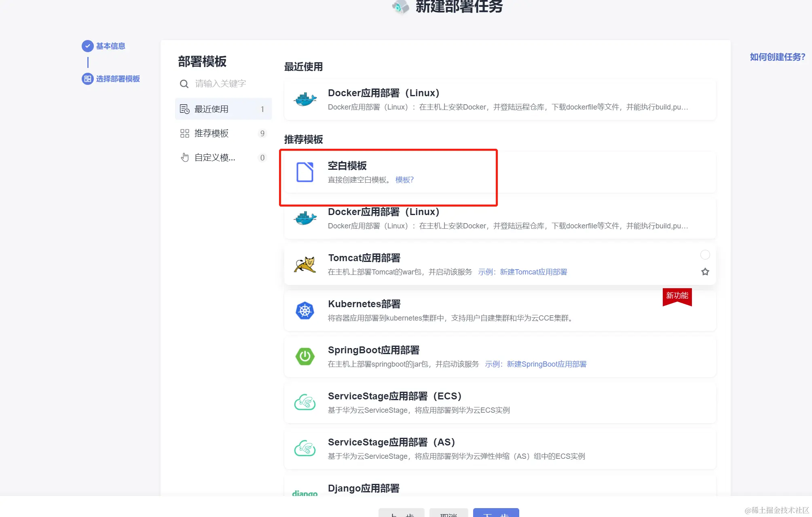Click the 模板? link under 空白模板
Viewport: 812px width, 517px height.
pos(404,180)
